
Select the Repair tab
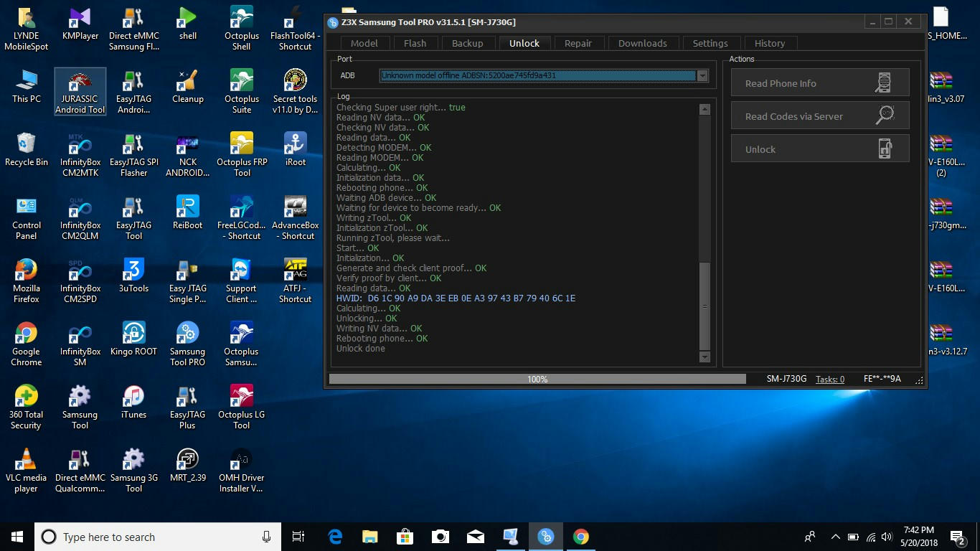coord(578,43)
